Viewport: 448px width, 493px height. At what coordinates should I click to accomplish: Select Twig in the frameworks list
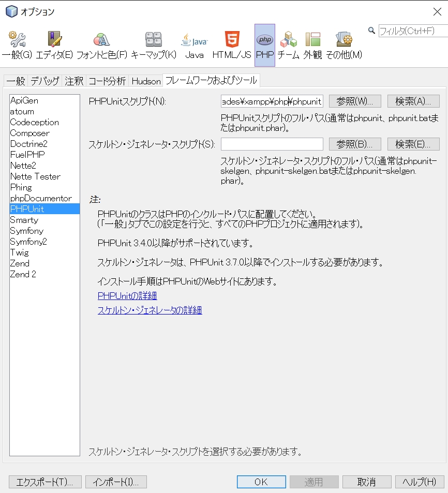44,252
